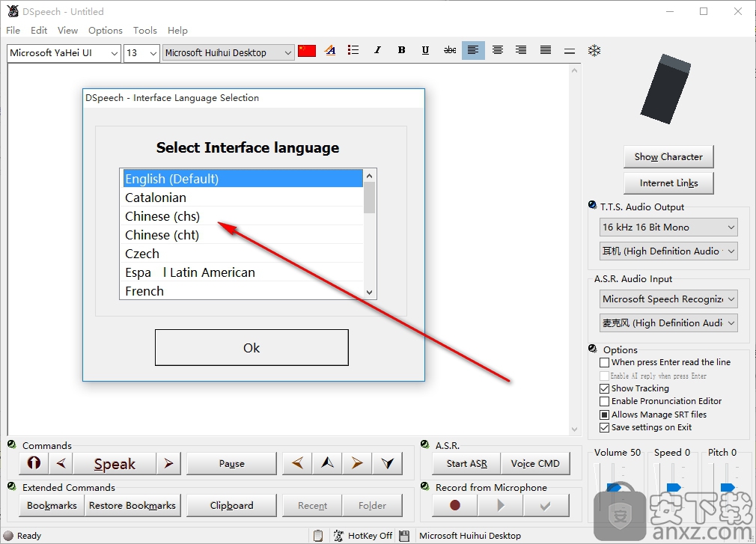
Task: Click the Internet Links button
Action: coord(668,183)
